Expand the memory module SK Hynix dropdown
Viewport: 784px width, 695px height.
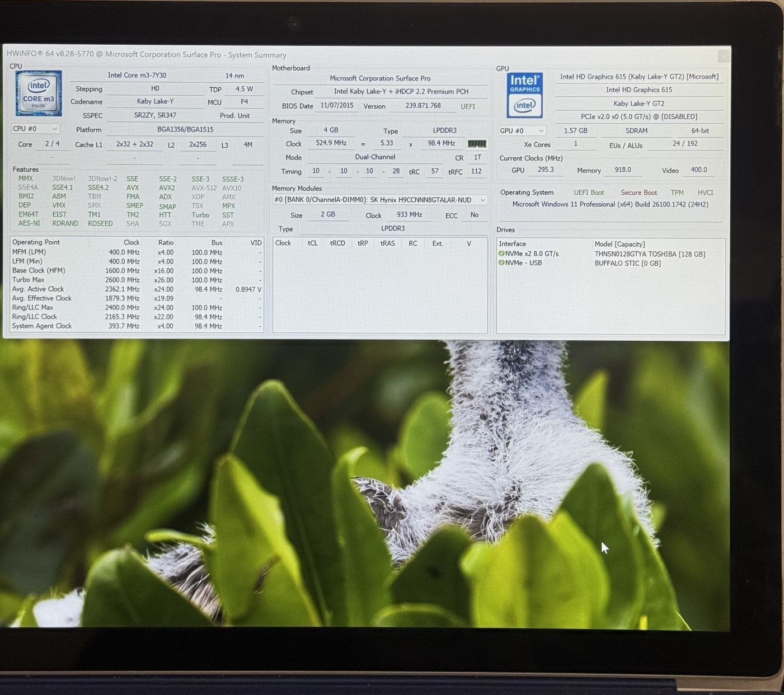(380, 200)
